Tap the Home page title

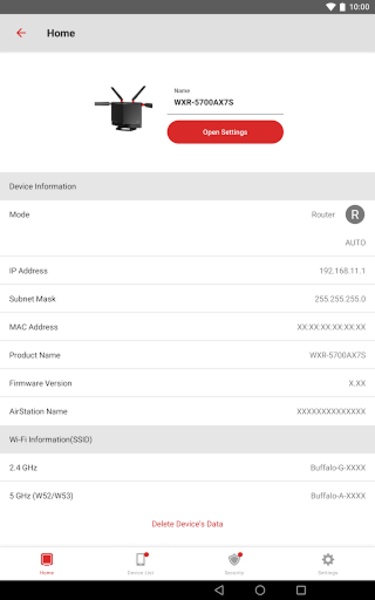click(x=61, y=33)
